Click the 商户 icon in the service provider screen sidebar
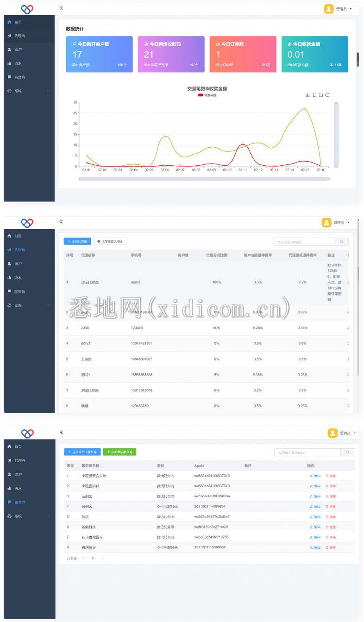This screenshot has height=622, width=364. 9,474
